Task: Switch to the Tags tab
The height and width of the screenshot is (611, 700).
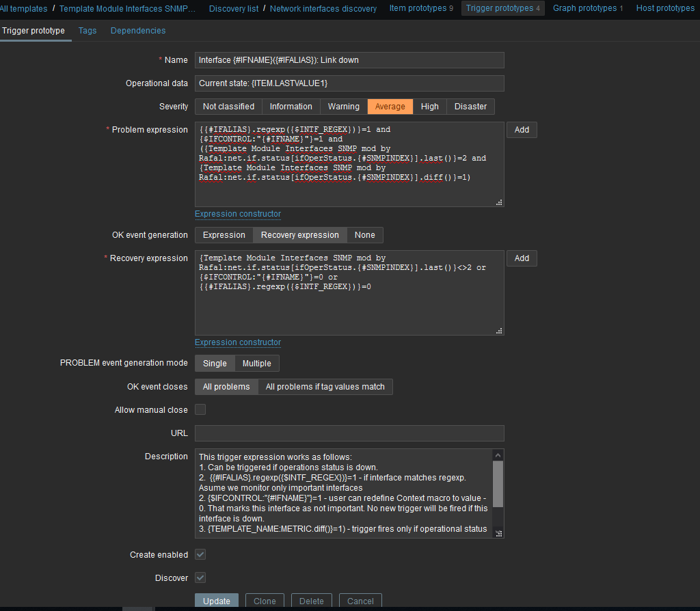Action: click(x=87, y=31)
